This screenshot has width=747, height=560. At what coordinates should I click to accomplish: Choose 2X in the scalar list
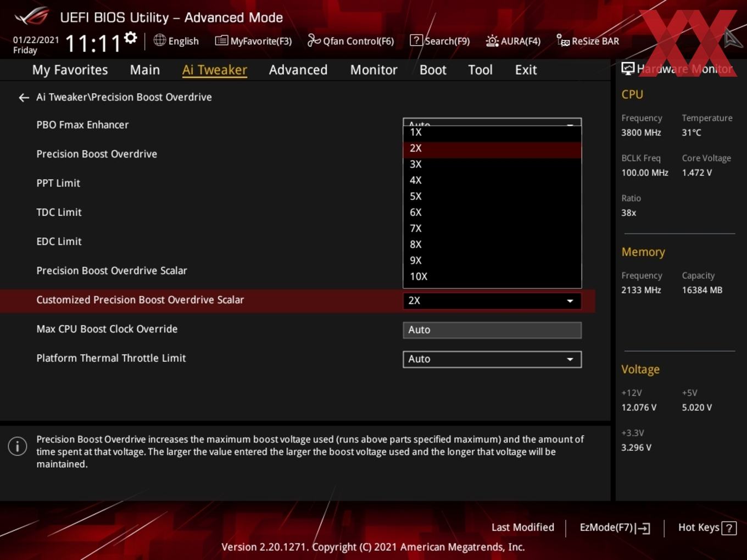pos(492,149)
